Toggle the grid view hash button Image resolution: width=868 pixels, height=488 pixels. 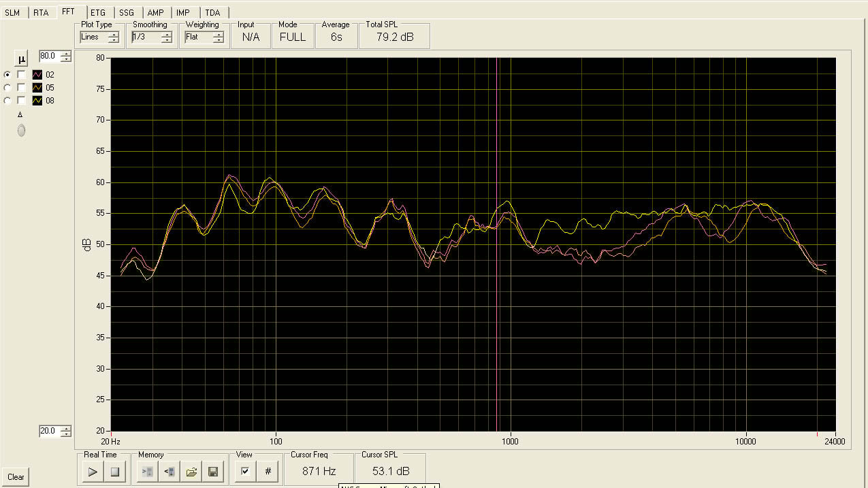tap(268, 471)
